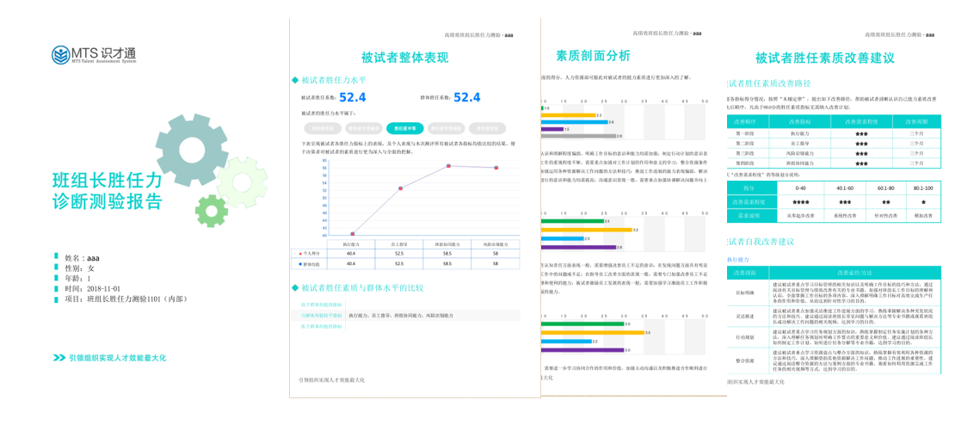Click the blue dot 群体均值 legend marker
The image size is (980, 437).
coord(299,264)
